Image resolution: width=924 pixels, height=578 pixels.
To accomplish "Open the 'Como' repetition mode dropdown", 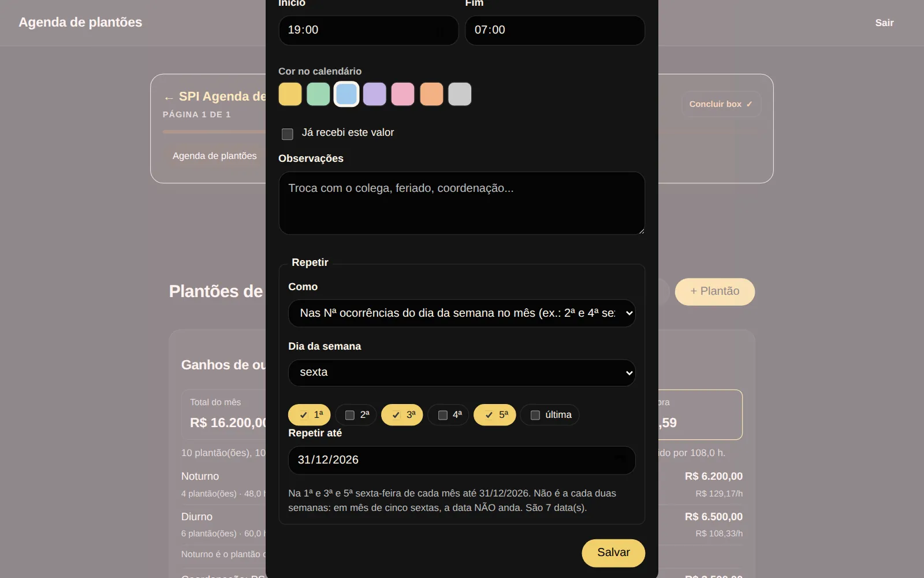I will (x=462, y=313).
